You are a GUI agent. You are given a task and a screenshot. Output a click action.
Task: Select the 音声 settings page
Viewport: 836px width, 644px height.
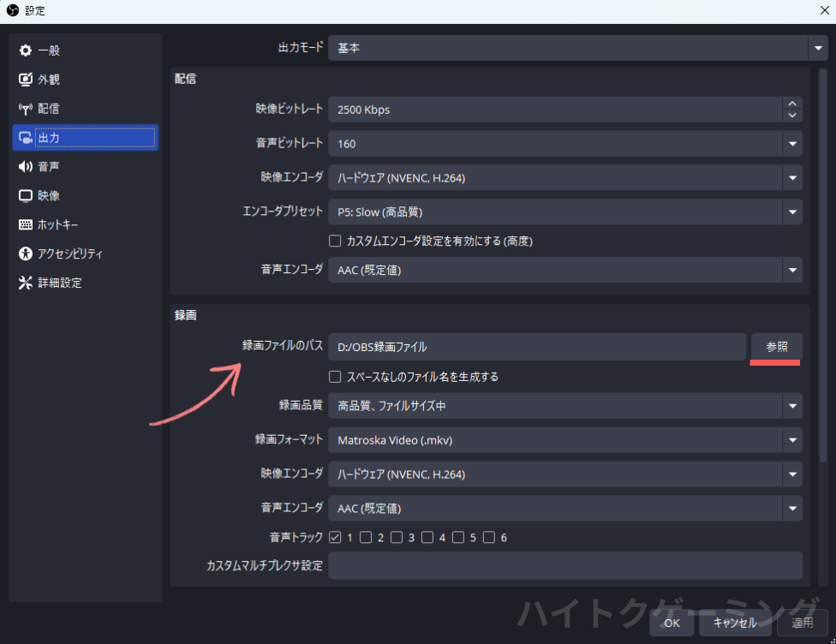click(86, 167)
